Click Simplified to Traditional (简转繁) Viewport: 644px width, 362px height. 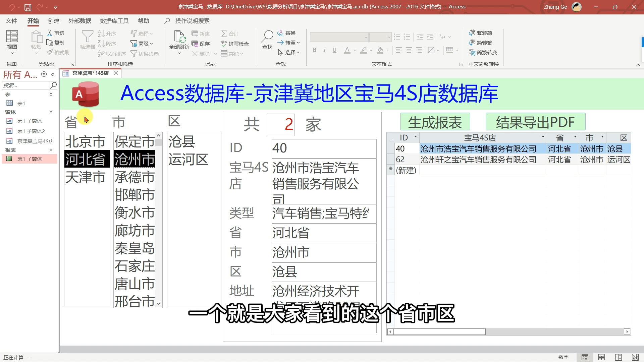481,43
